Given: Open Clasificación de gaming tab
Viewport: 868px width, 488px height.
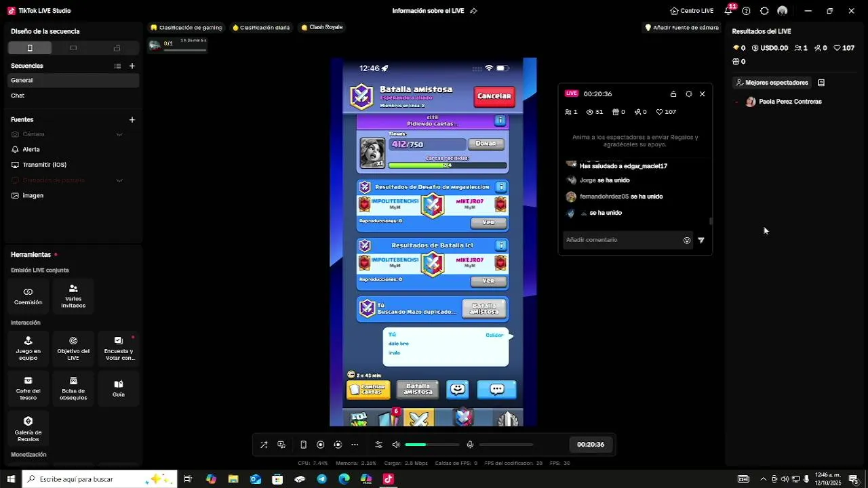Looking at the screenshot, I should [x=186, y=28].
